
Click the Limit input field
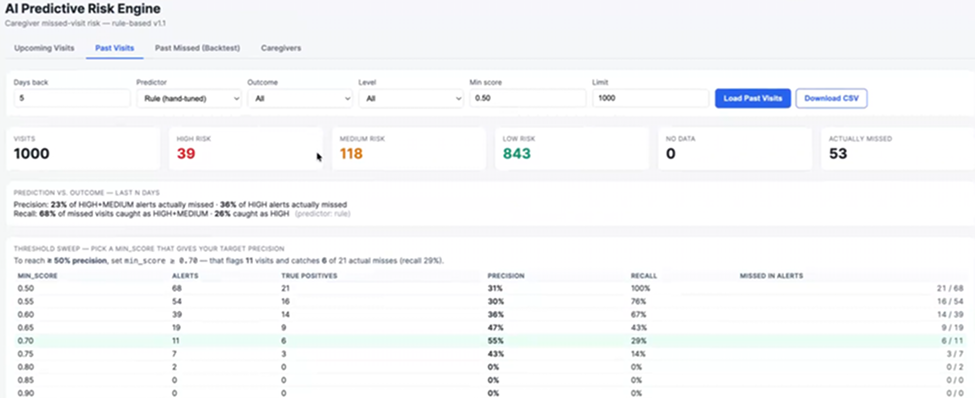[650, 98]
